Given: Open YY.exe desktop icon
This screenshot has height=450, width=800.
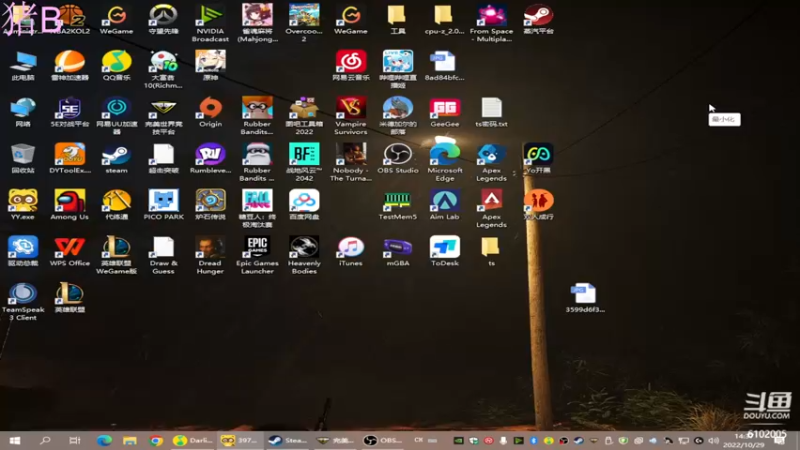Looking at the screenshot, I should pyautogui.click(x=23, y=205).
